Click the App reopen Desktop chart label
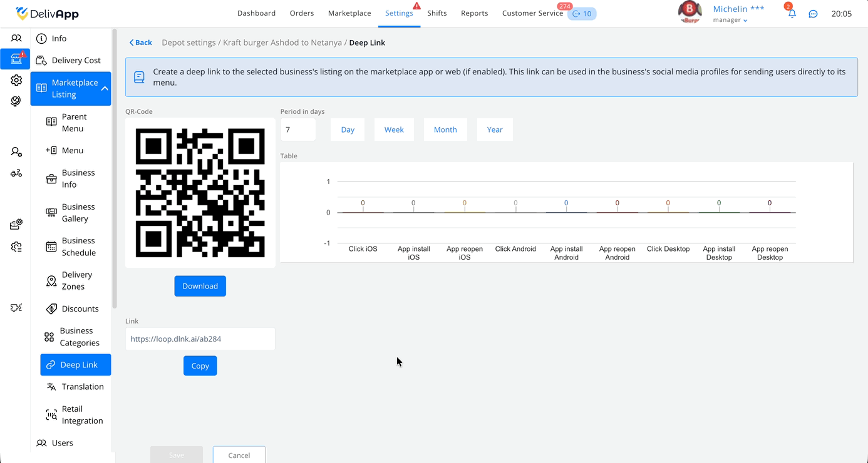The image size is (868, 463). 770,253
